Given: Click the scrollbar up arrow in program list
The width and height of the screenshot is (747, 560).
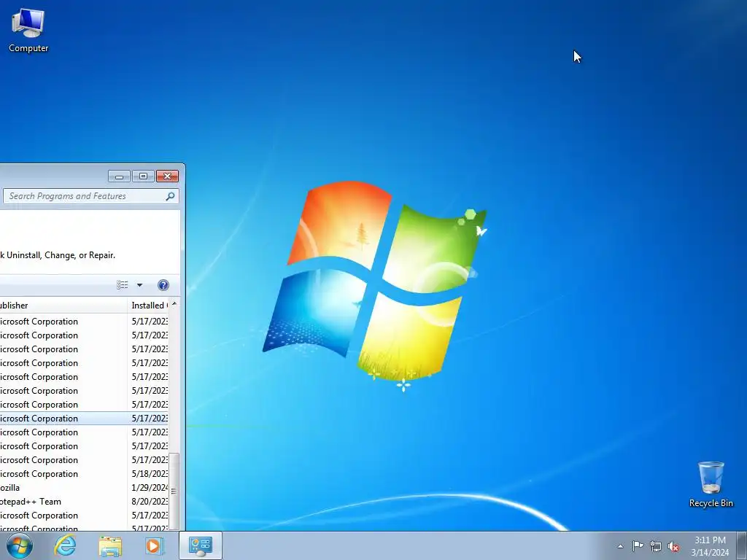Looking at the screenshot, I should pos(174,303).
